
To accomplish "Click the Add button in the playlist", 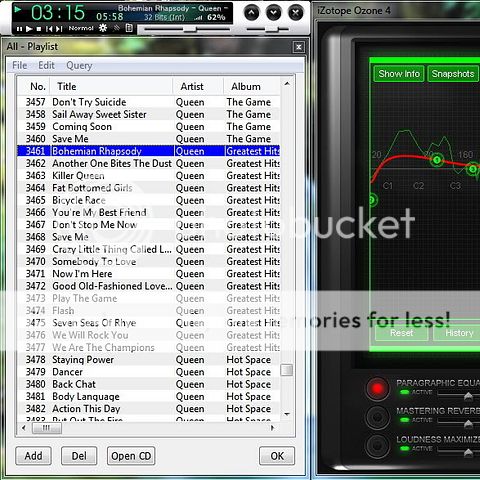I will point(33,456).
